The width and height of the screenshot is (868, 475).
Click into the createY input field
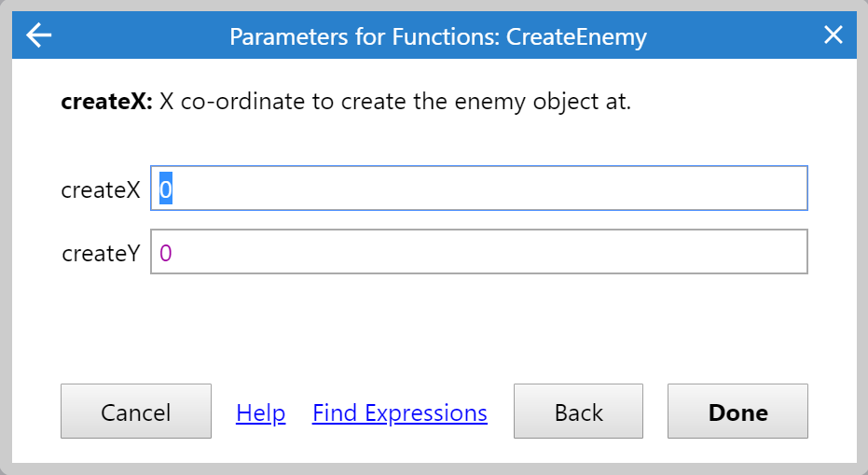point(478,252)
